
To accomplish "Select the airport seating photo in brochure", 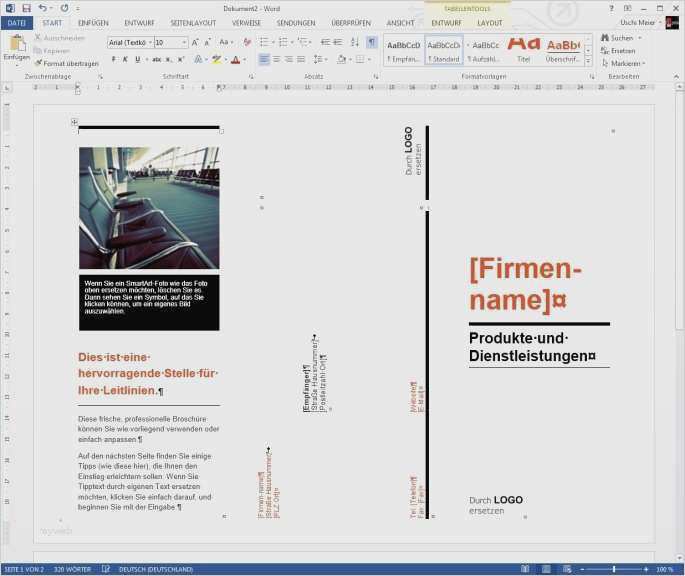I will pyautogui.click(x=148, y=208).
